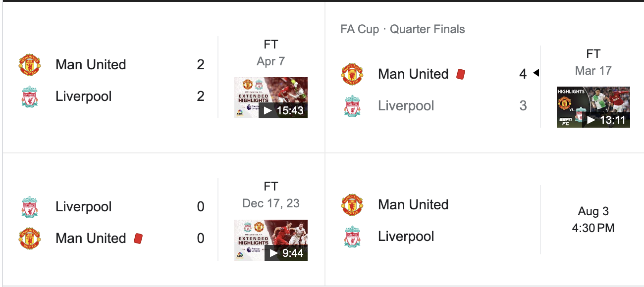Viewport: 644px width, 287px height.
Task: Click Man United crest in Aug 3 fixture
Action: point(352,205)
